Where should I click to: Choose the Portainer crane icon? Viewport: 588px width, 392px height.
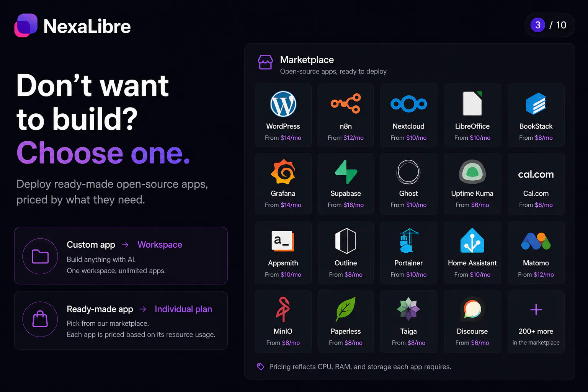click(408, 241)
